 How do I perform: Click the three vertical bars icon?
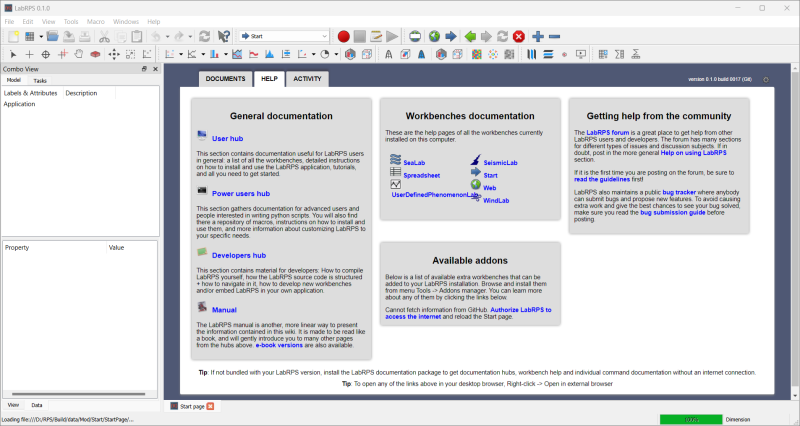(532, 54)
